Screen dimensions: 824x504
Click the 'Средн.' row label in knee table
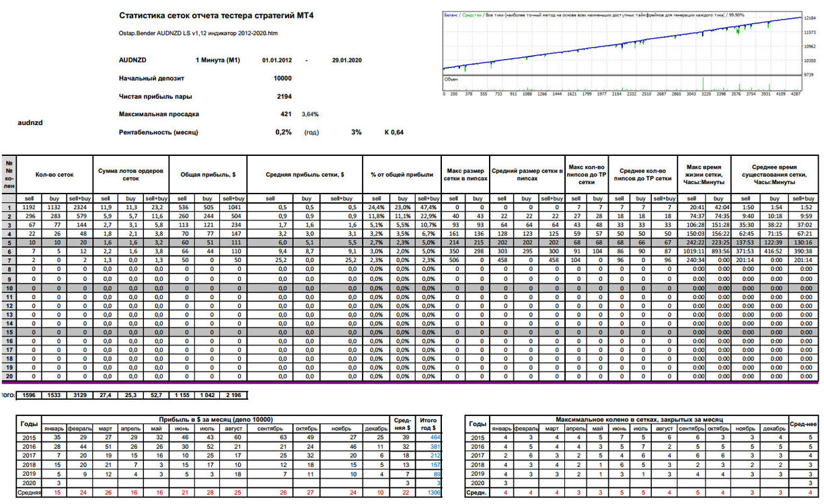coord(478,493)
